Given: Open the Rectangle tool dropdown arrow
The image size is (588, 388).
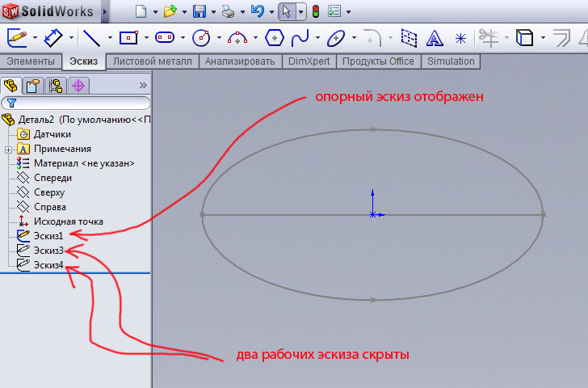Looking at the screenshot, I should click(145, 37).
